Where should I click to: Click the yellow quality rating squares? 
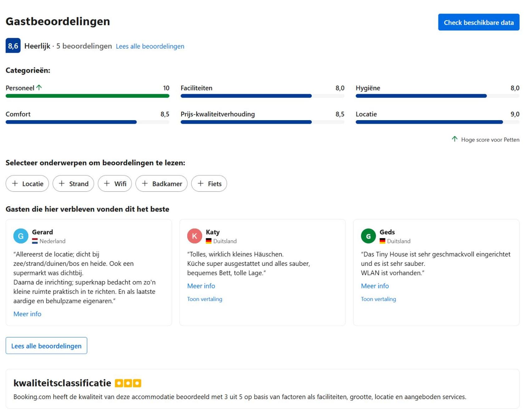click(x=128, y=383)
